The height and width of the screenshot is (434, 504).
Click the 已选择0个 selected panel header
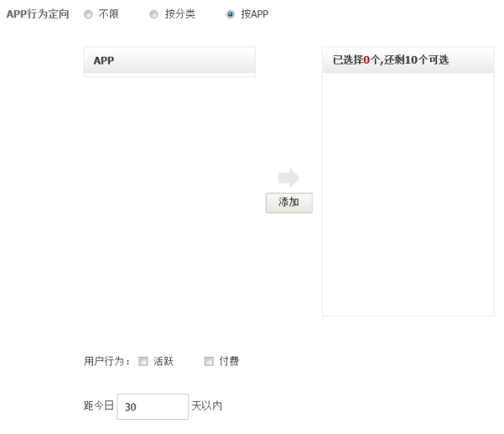point(408,61)
